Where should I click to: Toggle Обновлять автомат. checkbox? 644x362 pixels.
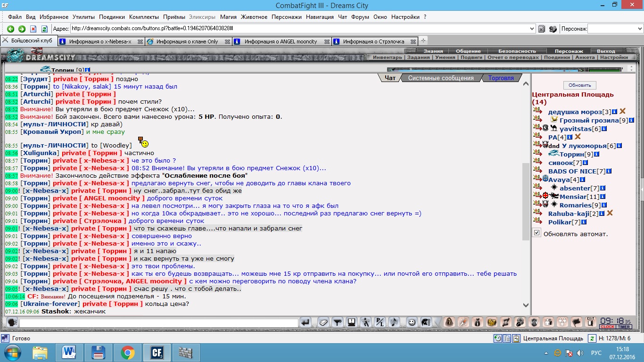(x=537, y=233)
